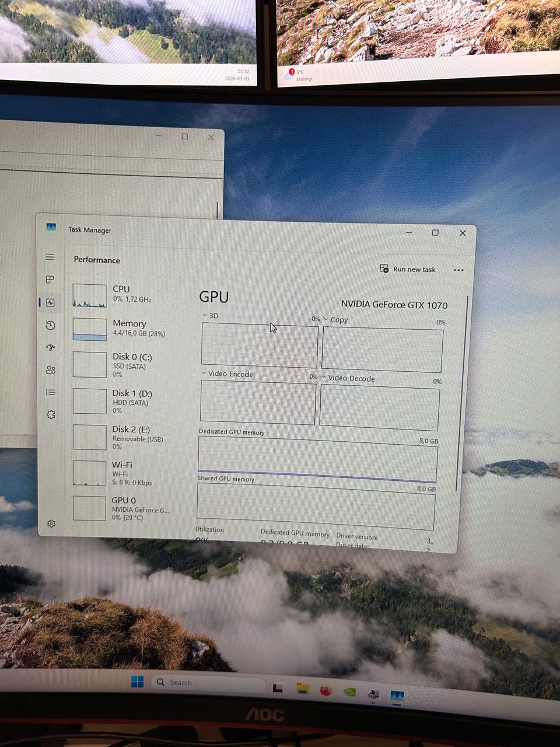Close the background window behind Task Manager
This screenshot has height=747, width=560.
click(x=211, y=137)
